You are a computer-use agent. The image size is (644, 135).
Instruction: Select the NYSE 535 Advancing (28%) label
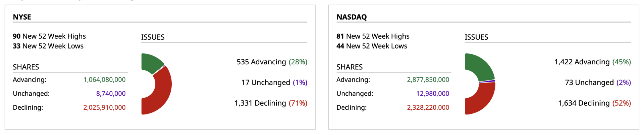(x=272, y=62)
